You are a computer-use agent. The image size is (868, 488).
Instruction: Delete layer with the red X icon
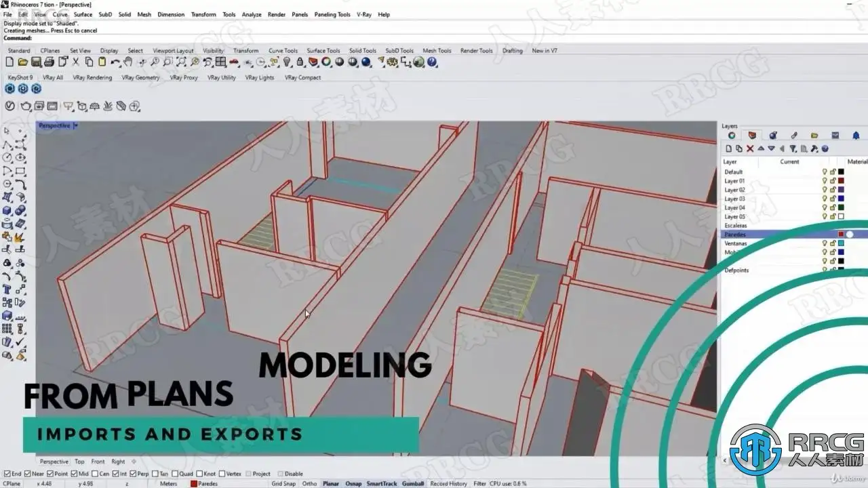coord(750,148)
